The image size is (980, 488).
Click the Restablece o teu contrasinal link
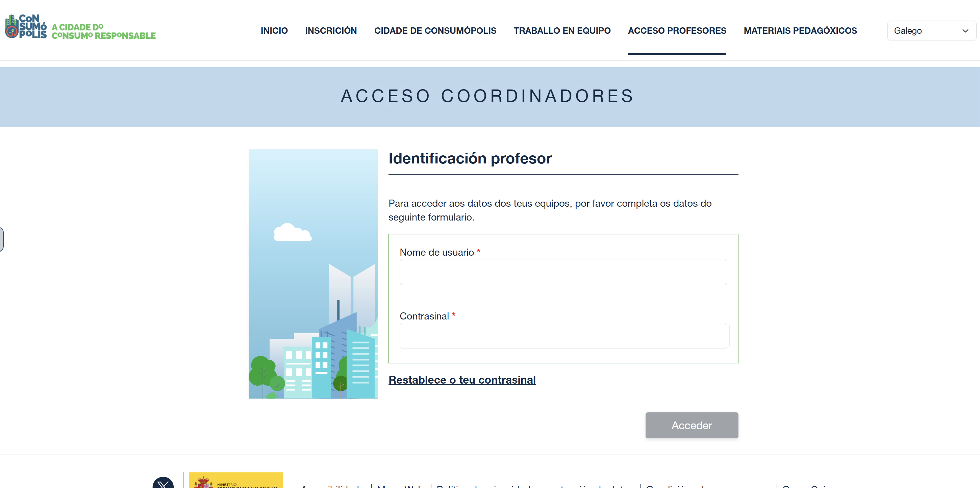click(462, 380)
